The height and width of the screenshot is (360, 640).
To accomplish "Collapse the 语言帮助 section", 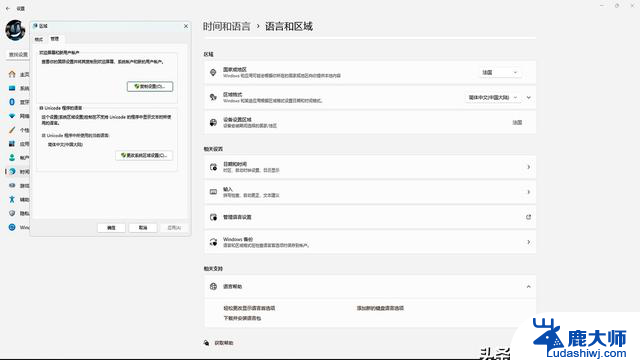I will (x=529, y=287).
